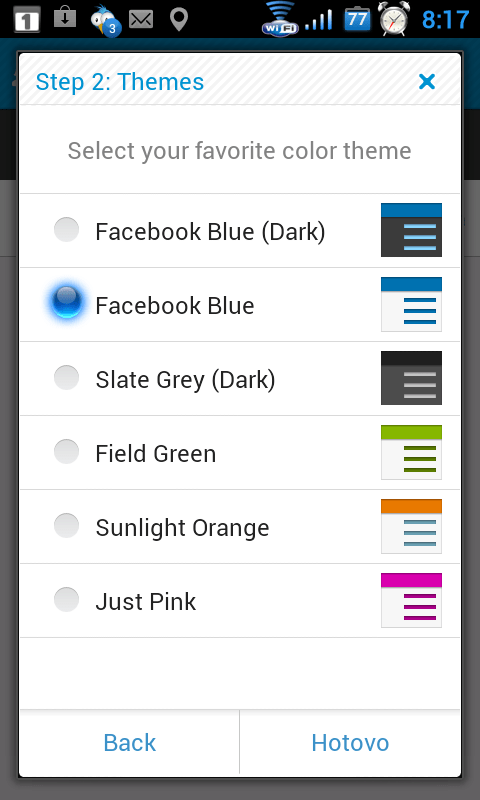Viewport: 480px width, 800px height.
Task: Tap the Facebook Blue light theme preview icon
Action: click(411, 304)
